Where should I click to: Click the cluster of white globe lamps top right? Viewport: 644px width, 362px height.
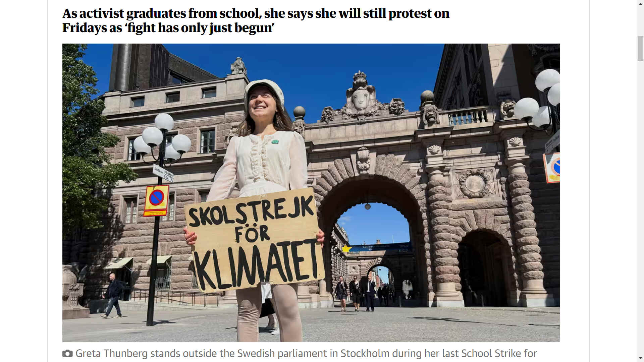coord(538,101)
